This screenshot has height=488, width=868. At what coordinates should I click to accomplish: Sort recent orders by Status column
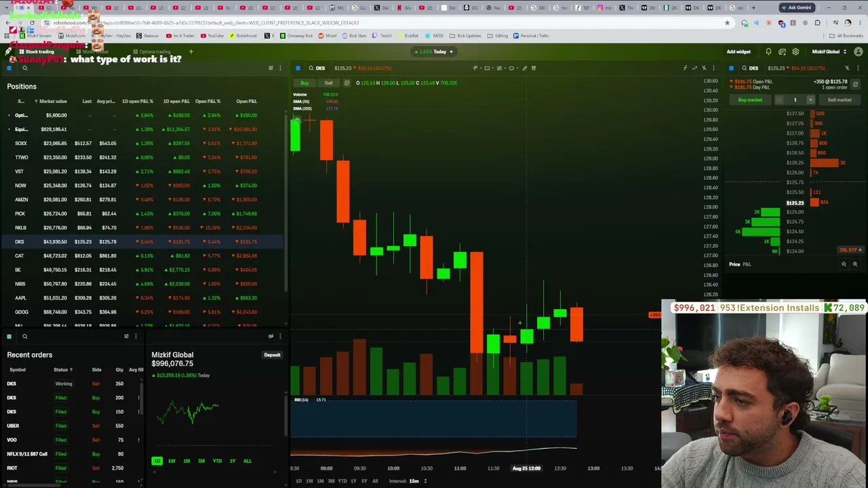coord(63,369)
